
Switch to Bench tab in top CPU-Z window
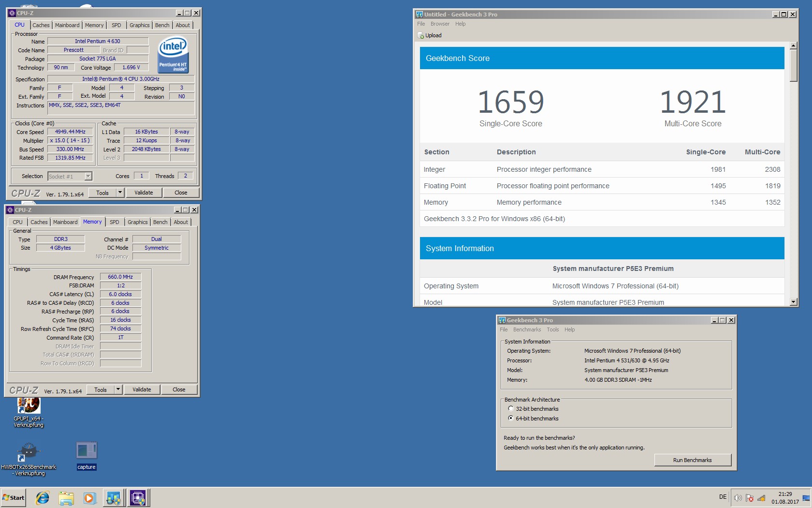coord(162,25)
